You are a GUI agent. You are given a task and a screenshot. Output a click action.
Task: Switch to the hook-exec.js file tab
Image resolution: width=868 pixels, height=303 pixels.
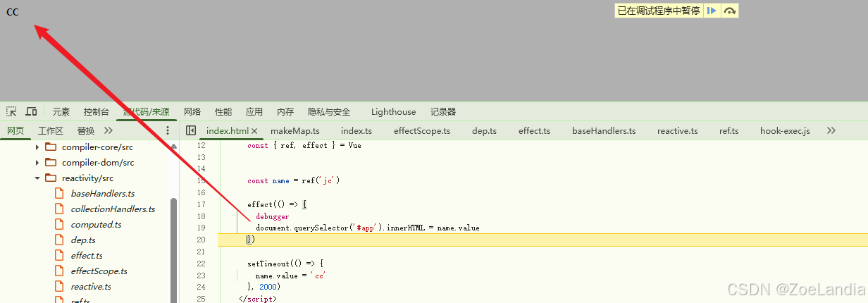(x=785, y=130)
